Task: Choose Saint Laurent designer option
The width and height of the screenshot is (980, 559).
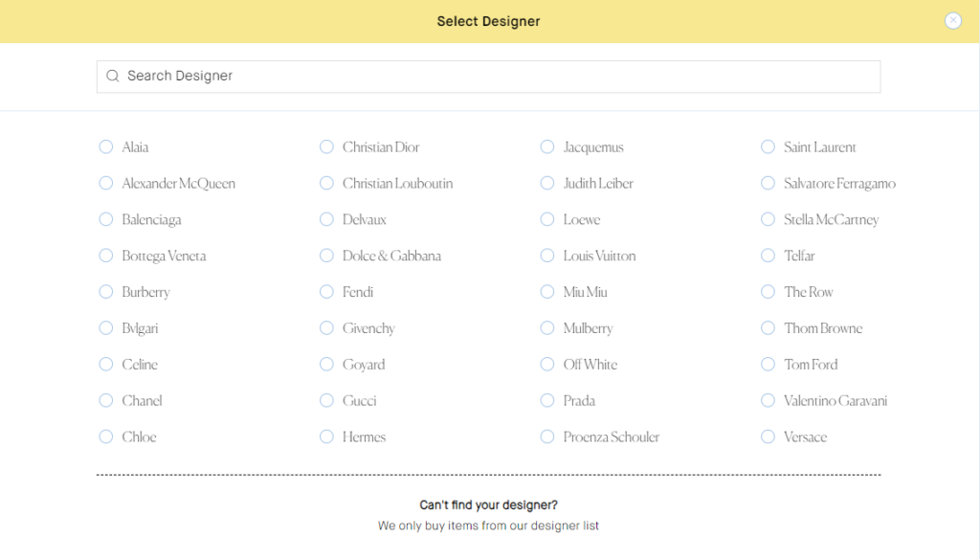Action: (x=768, y=147)
